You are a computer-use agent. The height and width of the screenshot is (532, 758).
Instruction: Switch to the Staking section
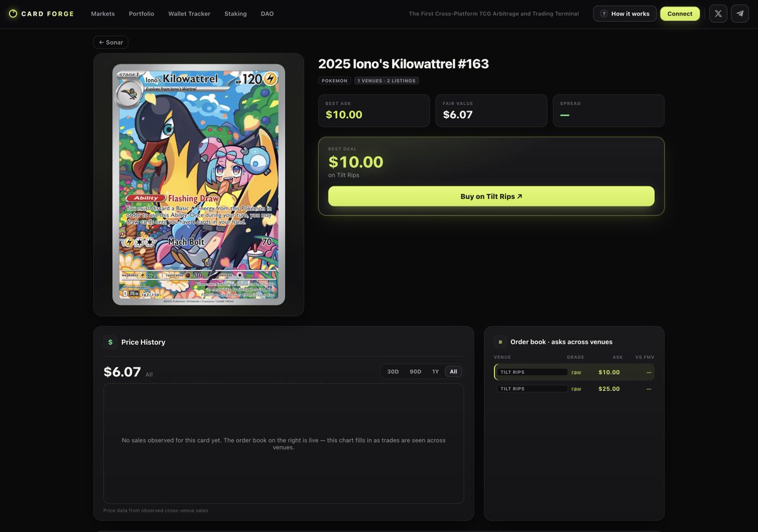click(x=236, y=13)
